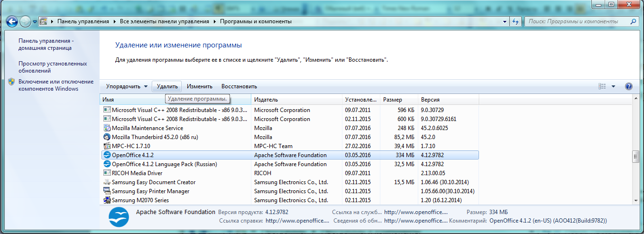Viewport: 644px width, 234px height.
Task: Click the change view icon in toolbar
Action: (x=602, y=86)
